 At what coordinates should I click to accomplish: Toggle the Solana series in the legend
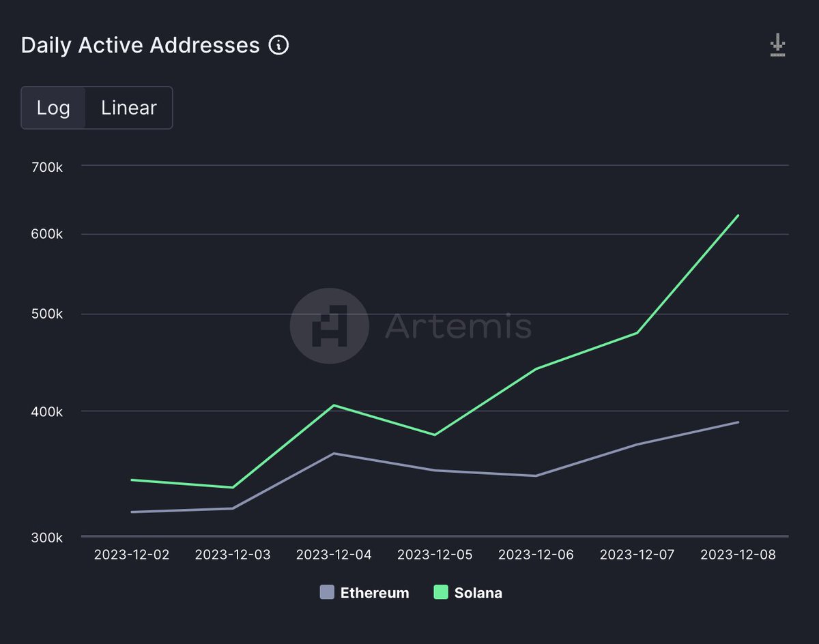(468, 593)
